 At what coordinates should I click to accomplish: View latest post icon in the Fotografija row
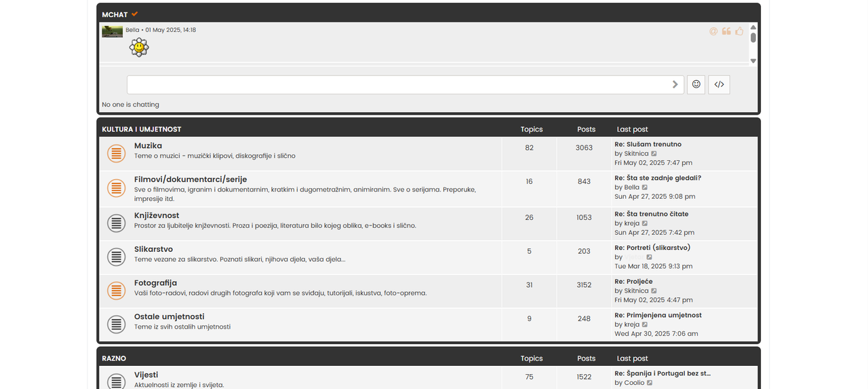654,291
